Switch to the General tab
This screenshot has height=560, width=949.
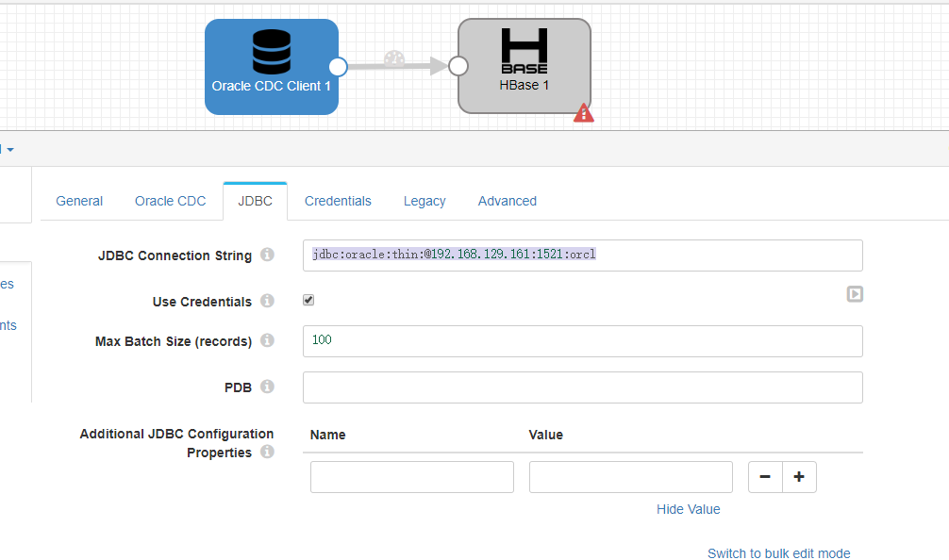(x=79, y=201)
